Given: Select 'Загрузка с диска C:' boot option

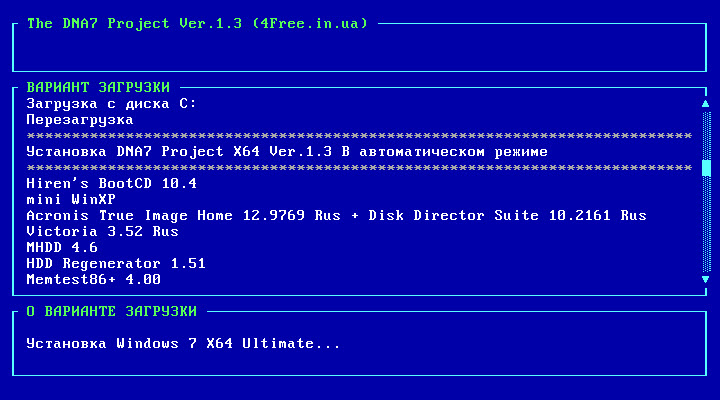Looking at the screenshot, I should (x=111, y=103).
